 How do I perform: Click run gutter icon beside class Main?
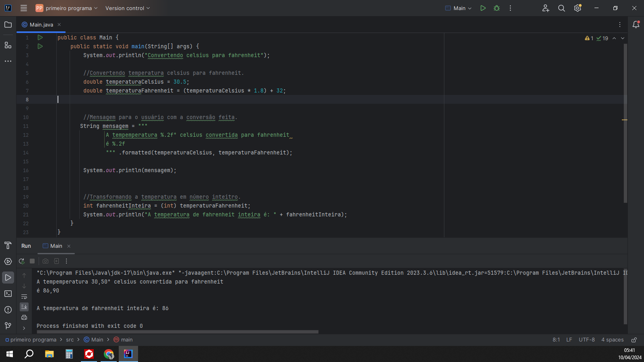(40, 37)
